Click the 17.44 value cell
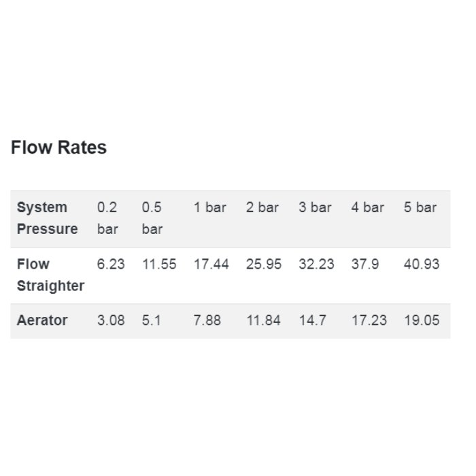This screenshot has height=476, width=476. point(211,264)
